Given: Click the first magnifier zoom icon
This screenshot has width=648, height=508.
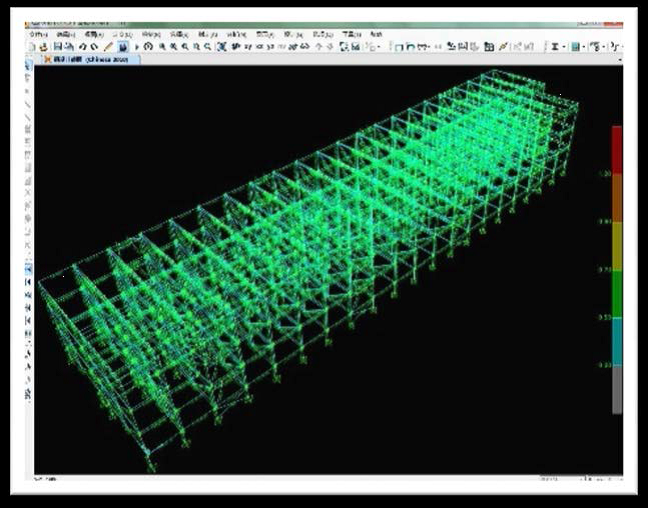Looking at the screenshot, I should click(162, 47).
